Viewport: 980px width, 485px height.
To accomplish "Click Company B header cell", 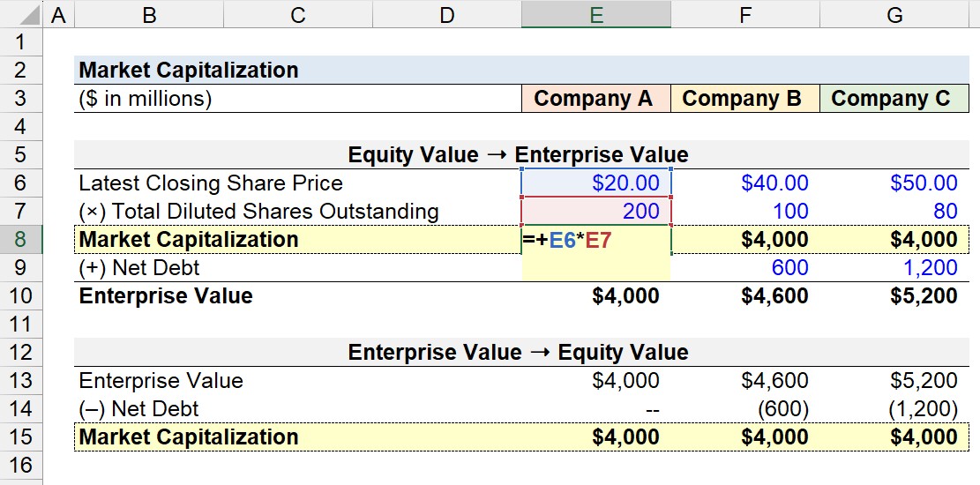I will (745, 98).
